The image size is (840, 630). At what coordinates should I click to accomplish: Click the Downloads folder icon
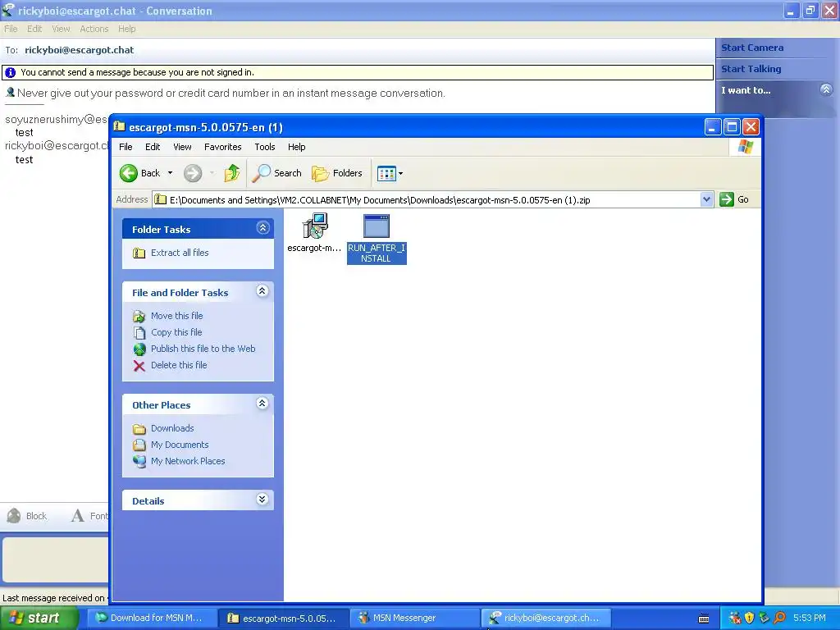click(x=139, y=428)
